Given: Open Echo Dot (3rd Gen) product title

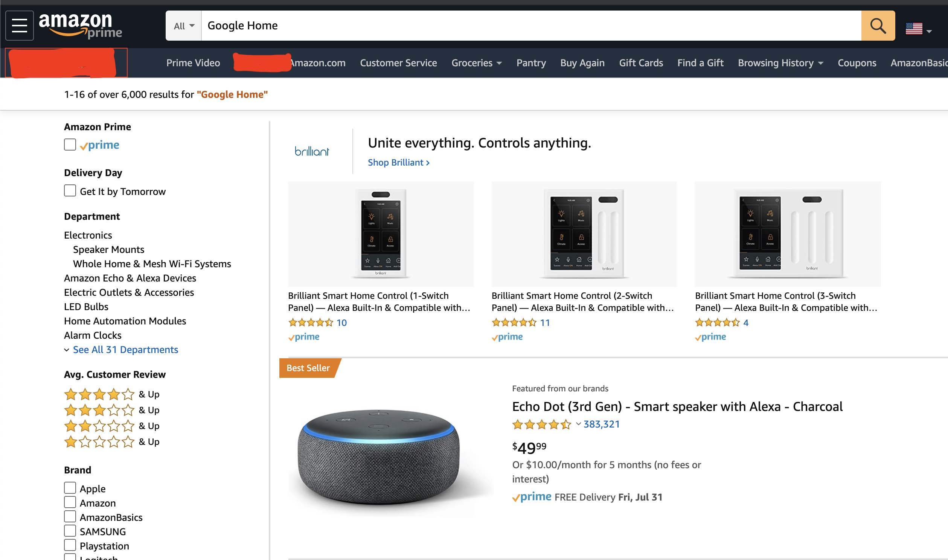Looking at the screenshot, I should 677,406.
